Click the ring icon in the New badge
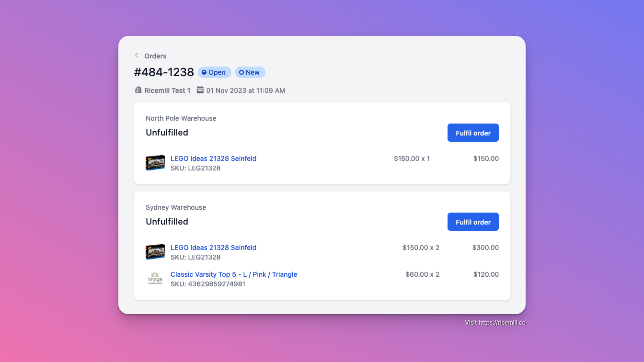The image size is (644, 362). (241, 72)
